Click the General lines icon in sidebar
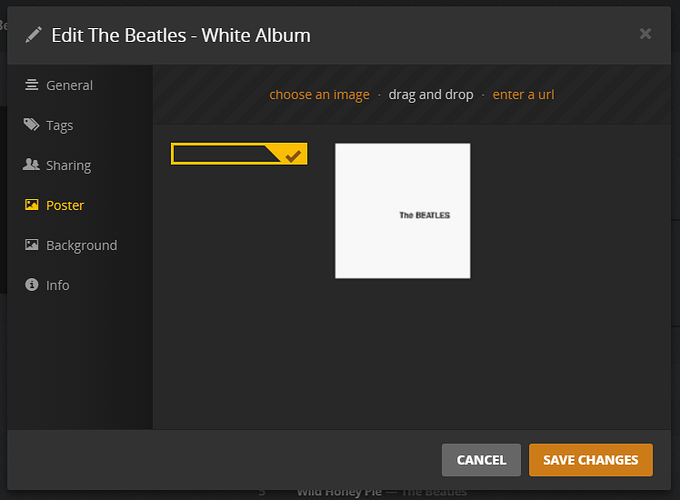 pyautogui.click(x=32, y=85)
